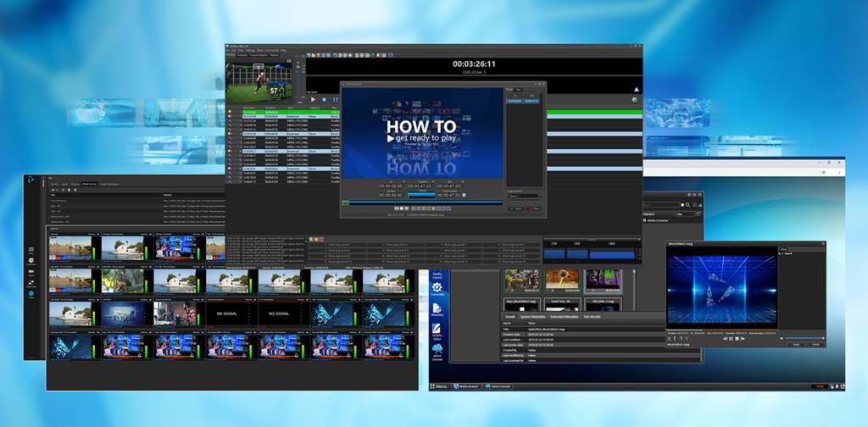Image resolution: width=868 pixels, height=427 pixels.
Task: Click the speaker icon in MusicVideo1.mpg player
Action: (x=782, y=338)
